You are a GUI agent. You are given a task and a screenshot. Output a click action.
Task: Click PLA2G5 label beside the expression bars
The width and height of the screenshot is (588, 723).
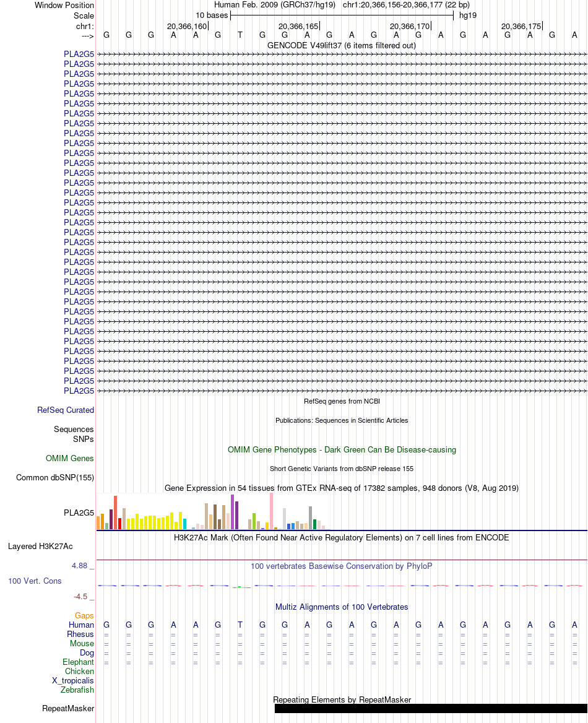click(x=79, y=513)
